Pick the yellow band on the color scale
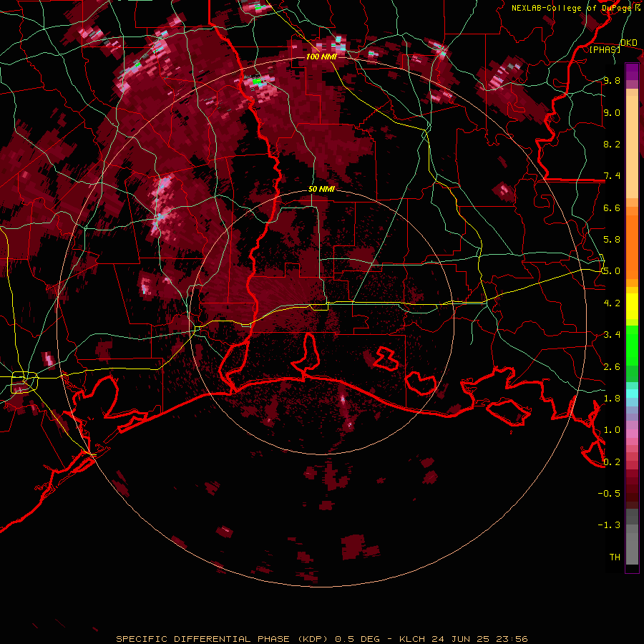This screenshot has width=644, height=644. 632,306
